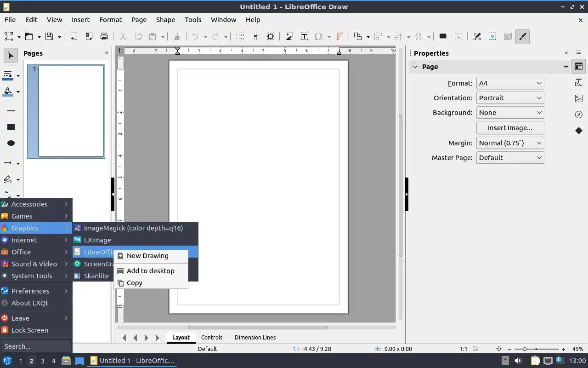The image size is (588, 368).
Task: Click the Redo arrow icon
Action: (215, 36)
